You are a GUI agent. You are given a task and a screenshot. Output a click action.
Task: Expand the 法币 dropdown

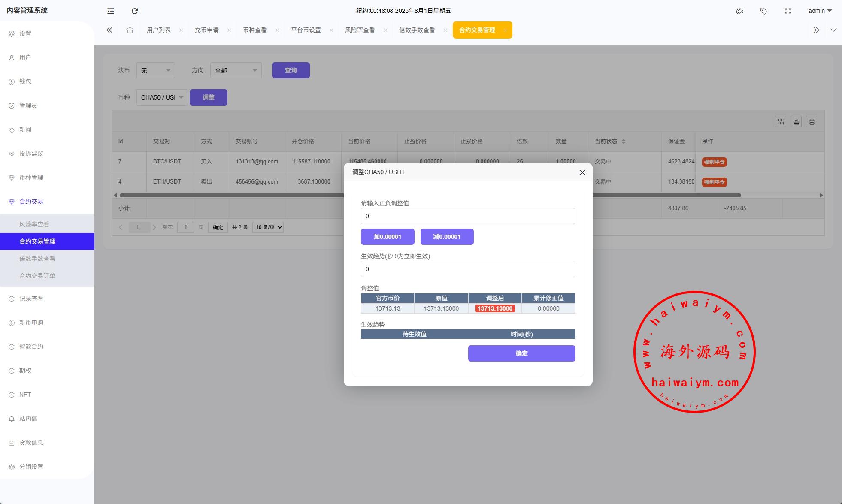(155, 70)
